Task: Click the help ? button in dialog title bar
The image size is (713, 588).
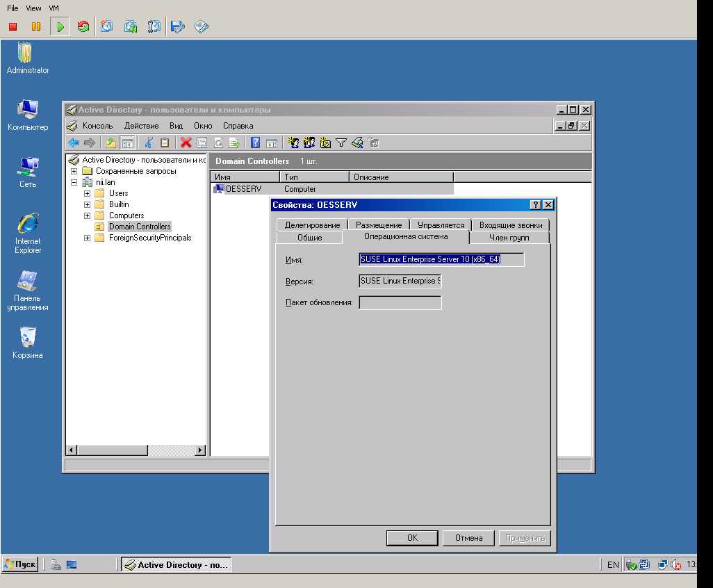Action: (x=536, y=205)
